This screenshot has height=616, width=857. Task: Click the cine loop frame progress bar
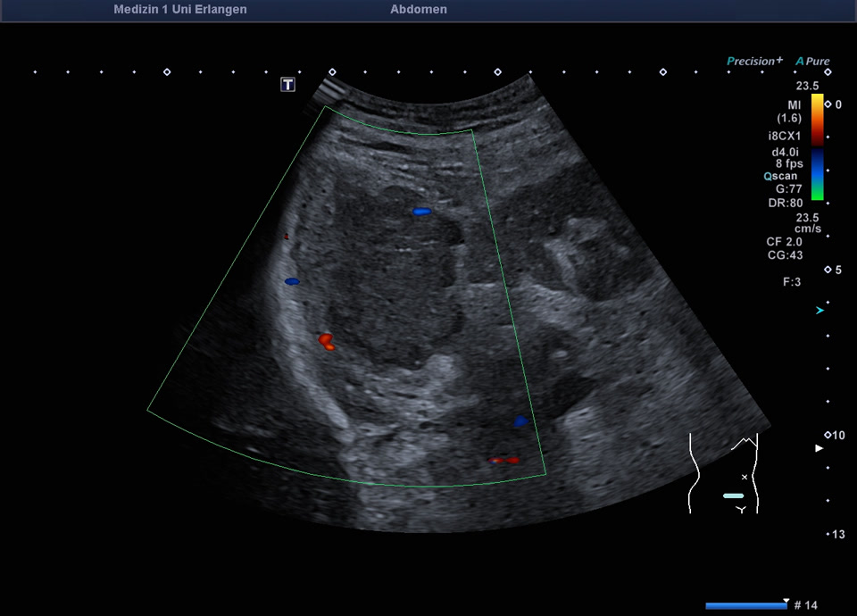pos(746,605)
